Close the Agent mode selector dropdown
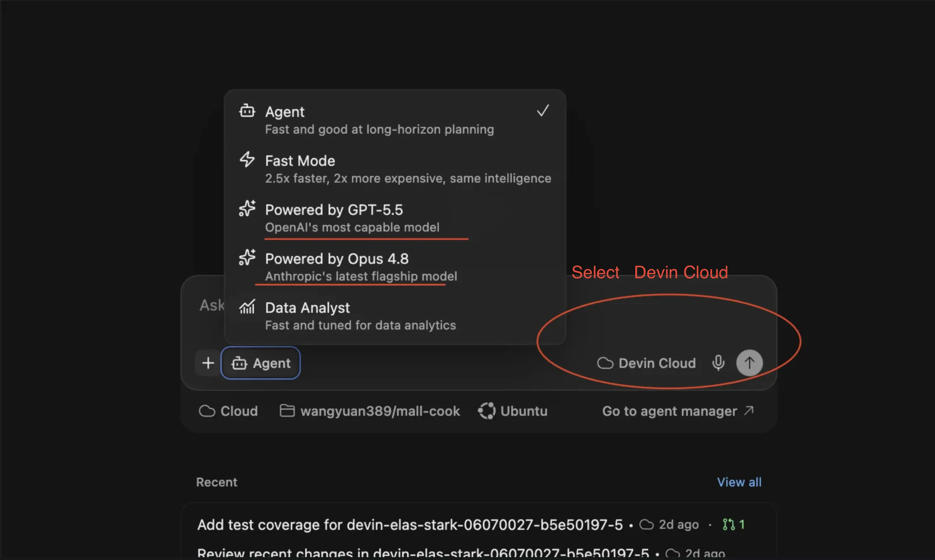The height and width of the screenshot is (560, 935). (260, 363)
